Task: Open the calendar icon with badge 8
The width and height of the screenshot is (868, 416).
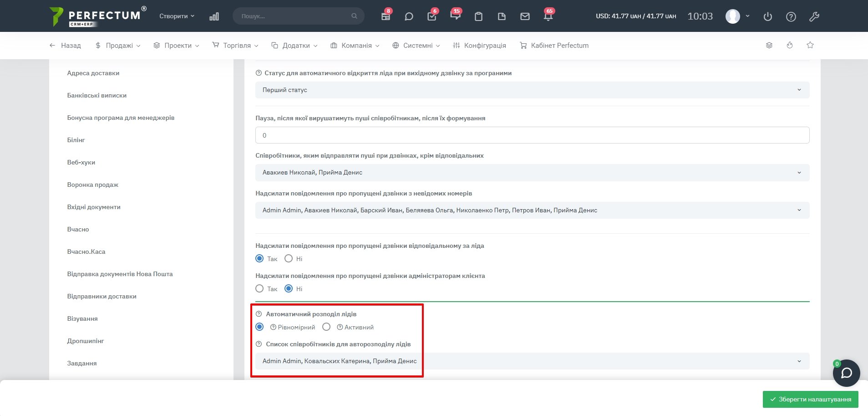Action: [386, 16]
